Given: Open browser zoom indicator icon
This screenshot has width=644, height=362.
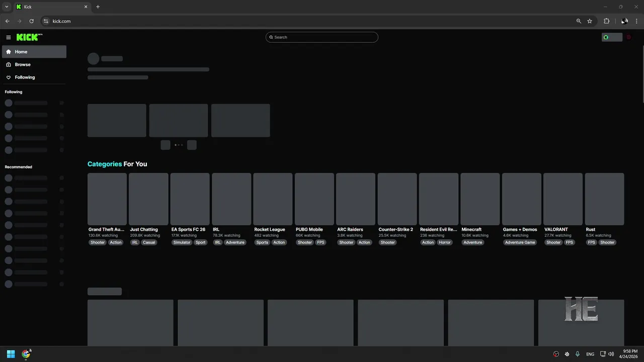Looking at the screenshot, I should click(x=579, y=21).
